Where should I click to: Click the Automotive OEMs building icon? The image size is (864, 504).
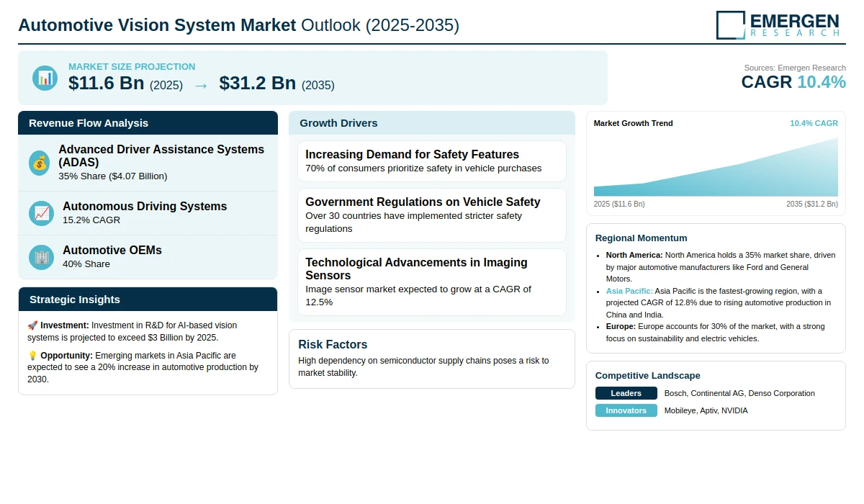coord(41,257)
